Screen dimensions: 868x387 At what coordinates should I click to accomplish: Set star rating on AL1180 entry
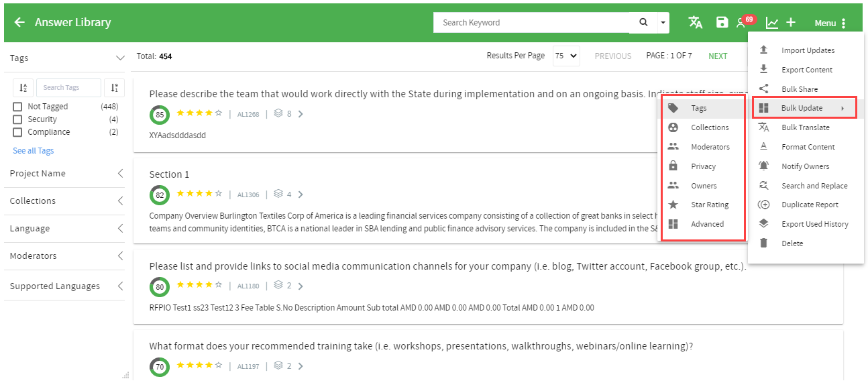pos(199,285)
